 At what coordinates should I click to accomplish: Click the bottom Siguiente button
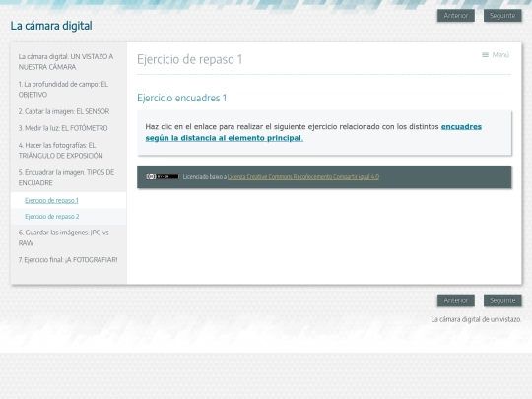[x=502, y=300]
